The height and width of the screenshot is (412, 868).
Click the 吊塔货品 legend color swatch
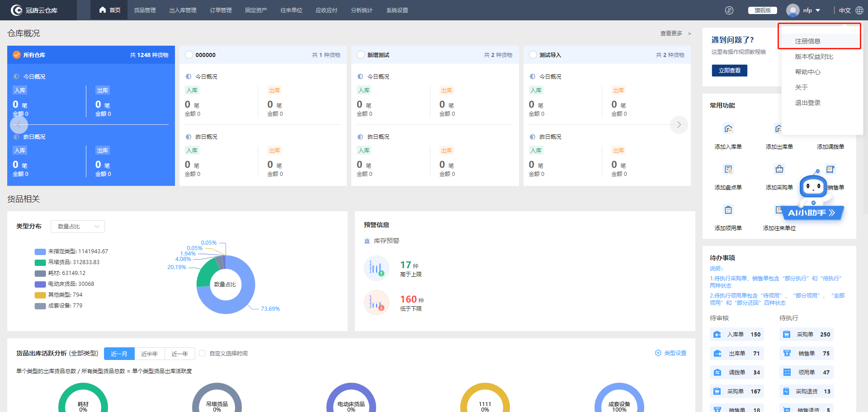pyautogui.click(x=40, y=263)
